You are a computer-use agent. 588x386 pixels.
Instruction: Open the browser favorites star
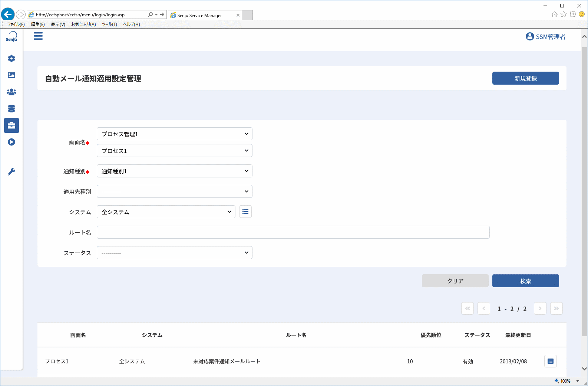point(564,14)
